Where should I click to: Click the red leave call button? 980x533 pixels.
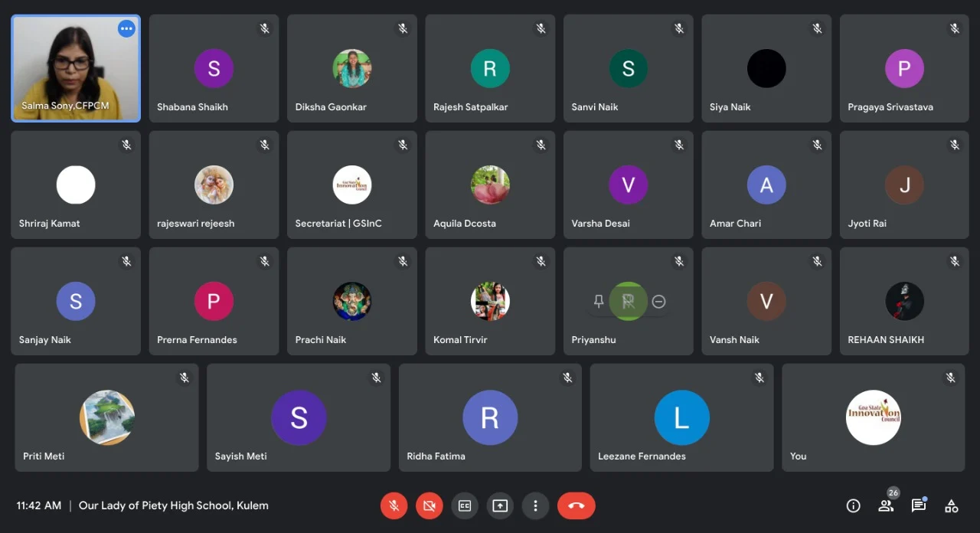[576, 505]
